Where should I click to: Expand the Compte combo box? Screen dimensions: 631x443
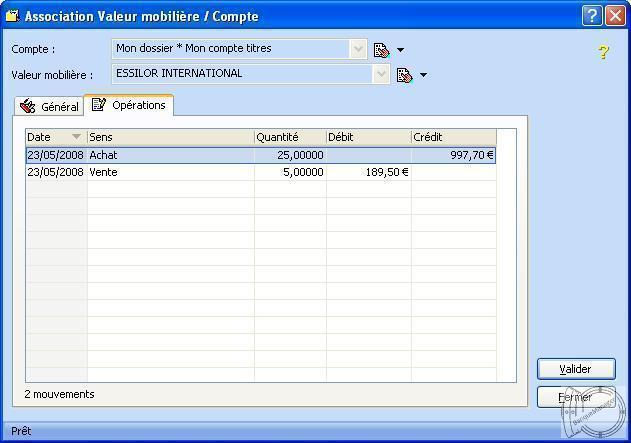coord(359,49)
